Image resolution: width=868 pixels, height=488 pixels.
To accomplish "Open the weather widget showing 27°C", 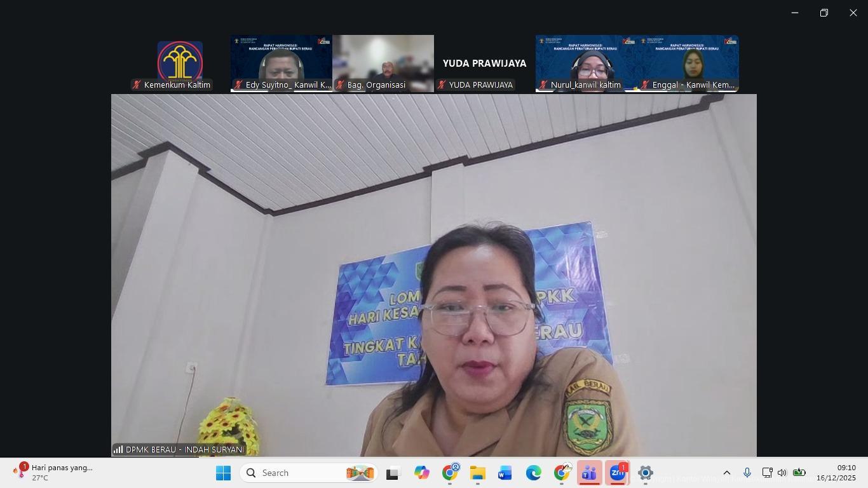I will coord(54,473).
